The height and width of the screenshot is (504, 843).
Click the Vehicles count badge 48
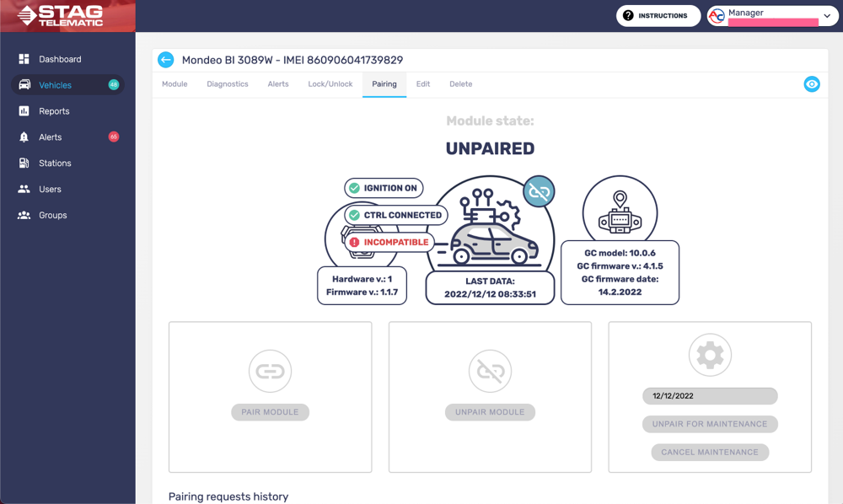(114, 84)
